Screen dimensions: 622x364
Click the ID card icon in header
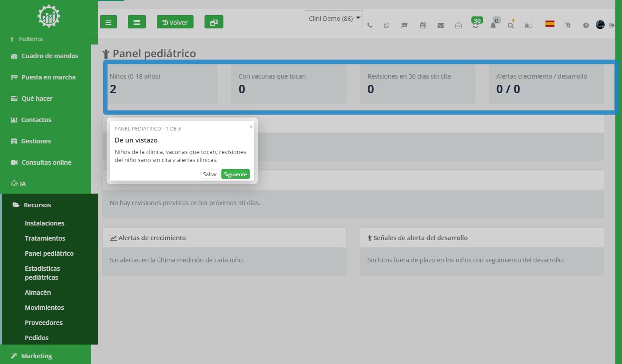tap(529, 25)
